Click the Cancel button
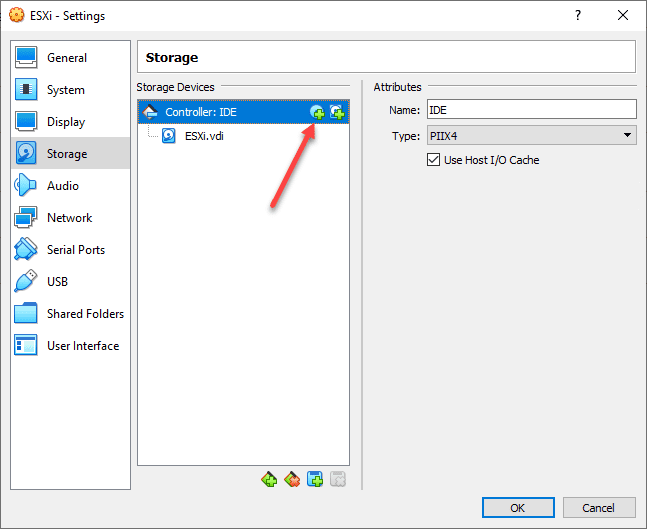Screen dimensions: 647x529 tap(599, 508)
